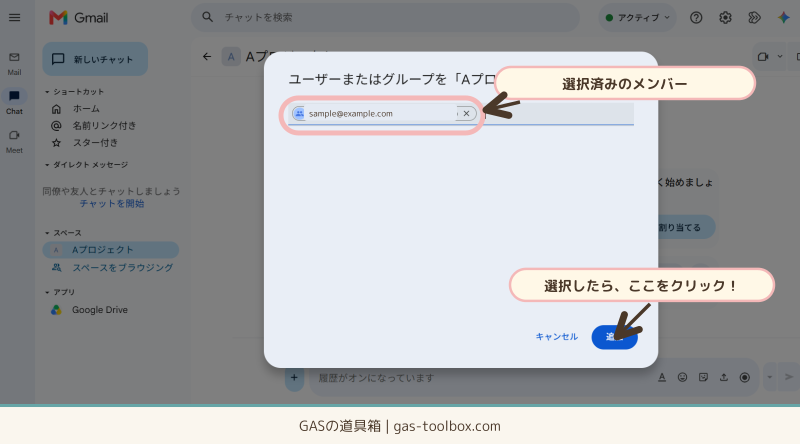800x444 pixels.
Task: Open the send options dropdown arrow
Action: (x=769, y=378)
